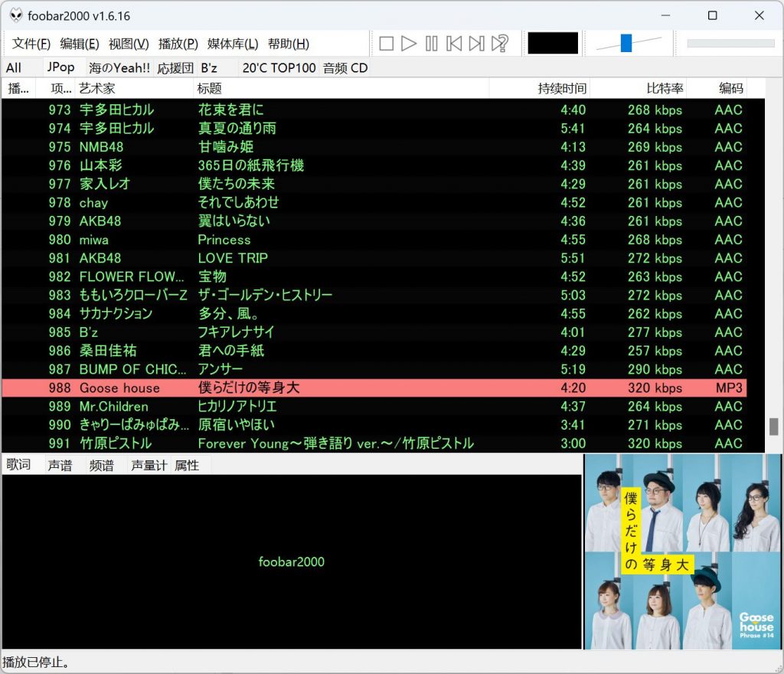
Task: Select track 978 それでしあわせ by chay
Action: (374, 202)
